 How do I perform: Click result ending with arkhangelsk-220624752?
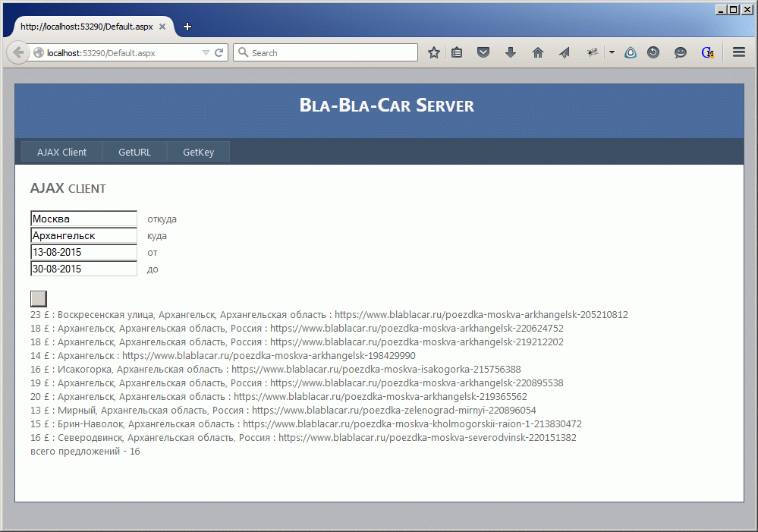[297, 328]
